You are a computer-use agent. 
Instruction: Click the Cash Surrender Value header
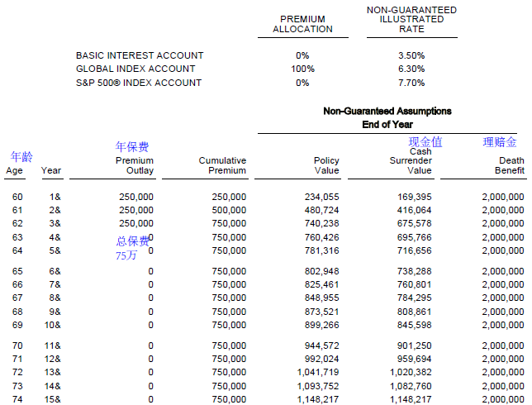click(411, 161)
